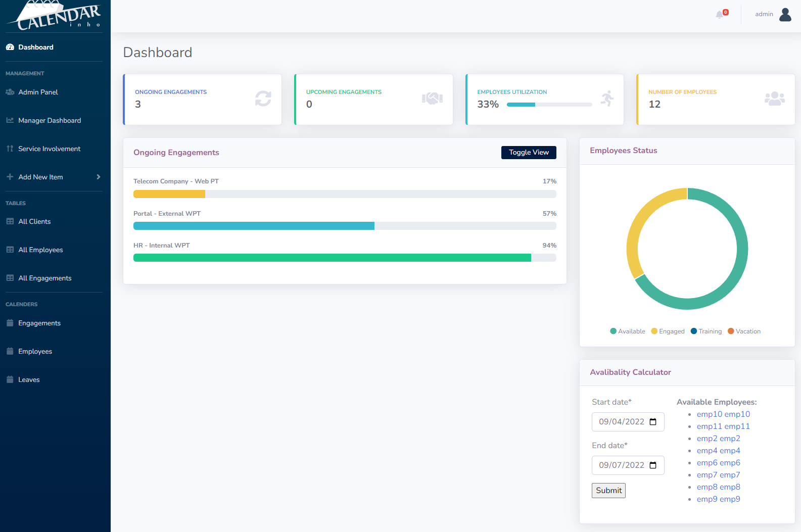The height and width of the screenshot is (532, 801).
Task: Open emp8 emp8 employee link
Action: [x=719, y=487]
